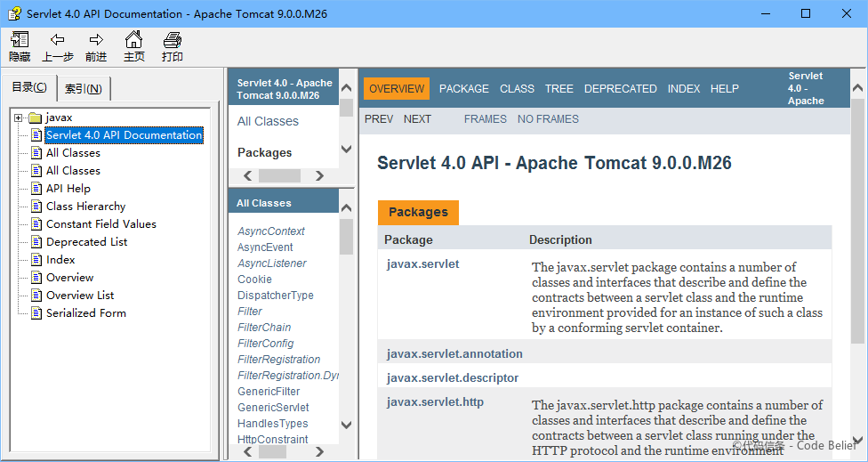The width and height of the screenshot is (868, 462).
Task: Click left arrow of packages frame horizontal scrollbar
Action: (x=248, y=175)
